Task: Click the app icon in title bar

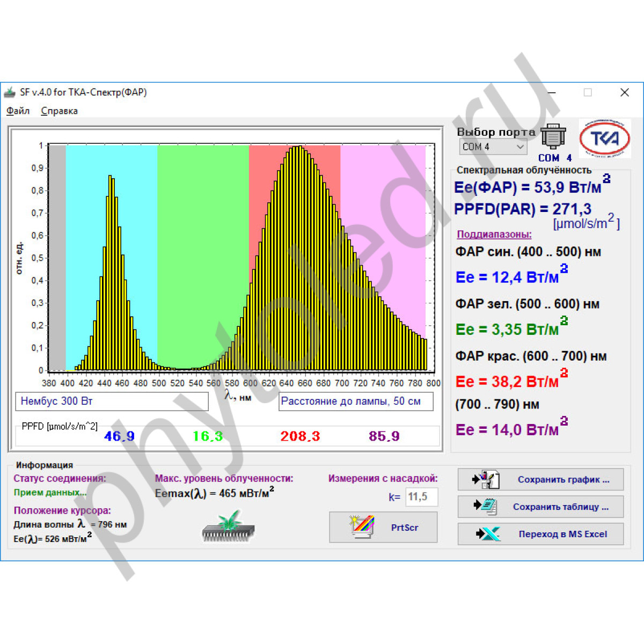Action: (x=10, y=92)
